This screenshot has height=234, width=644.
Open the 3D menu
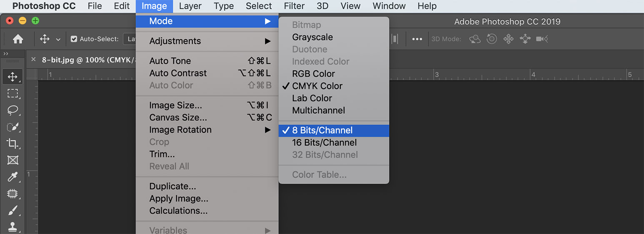click(322, 6)
